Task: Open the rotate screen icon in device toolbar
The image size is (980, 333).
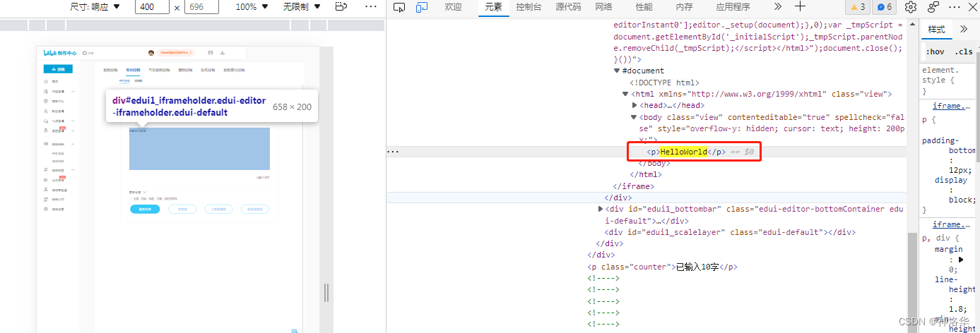Action: click(x=341, y=6)
